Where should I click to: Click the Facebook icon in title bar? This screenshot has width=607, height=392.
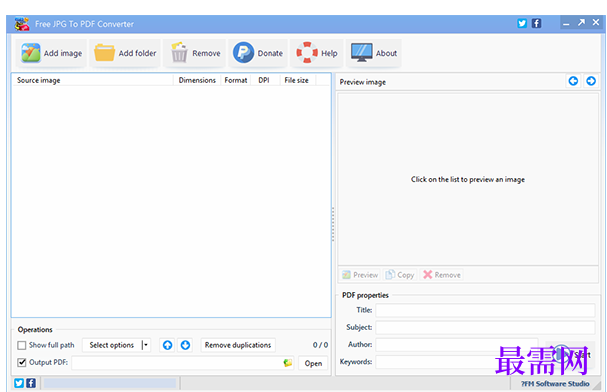[536, 23]
